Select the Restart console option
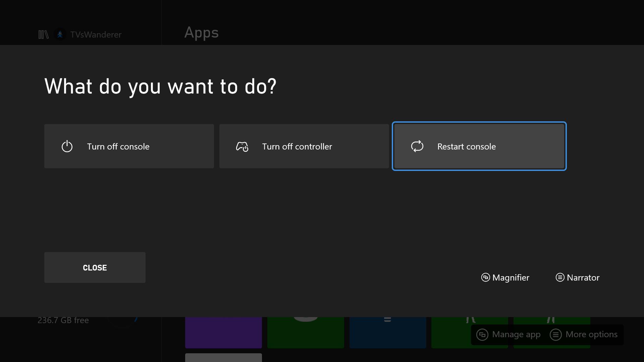644x362 pixels. pyautogui.click(x=479, y=146)
